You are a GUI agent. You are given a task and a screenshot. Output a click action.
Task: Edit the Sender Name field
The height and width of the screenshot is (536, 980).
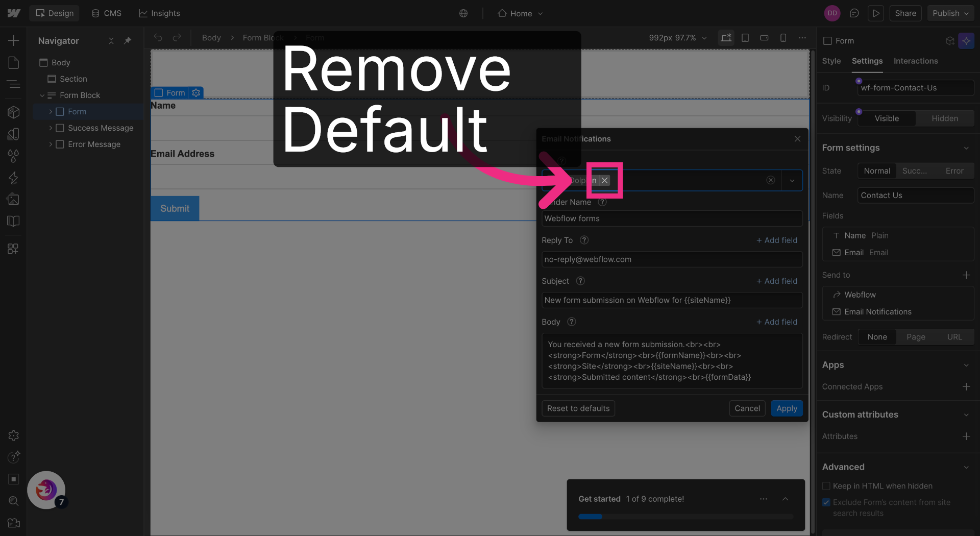(672, 218)
